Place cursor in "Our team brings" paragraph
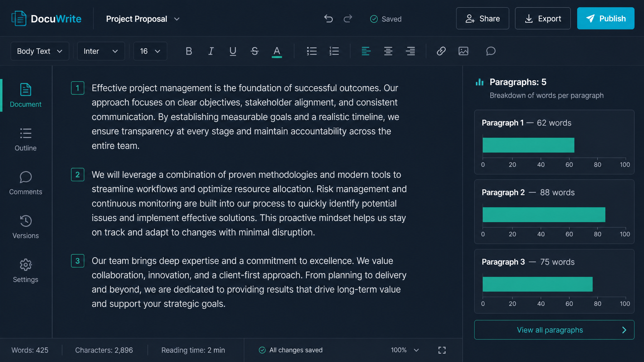The width and height of the screenshot is (644, 362). click(249, 282)
